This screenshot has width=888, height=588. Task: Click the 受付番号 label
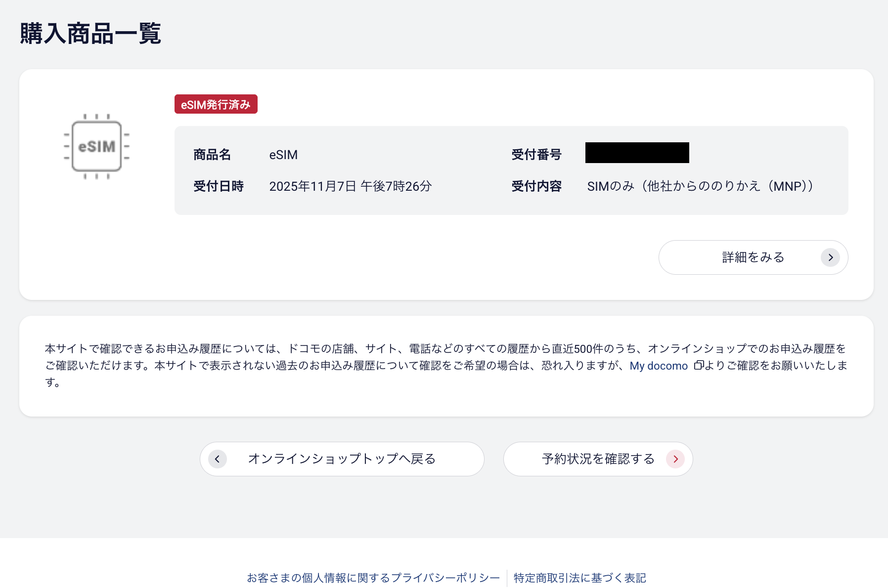(x=536, y=155)
